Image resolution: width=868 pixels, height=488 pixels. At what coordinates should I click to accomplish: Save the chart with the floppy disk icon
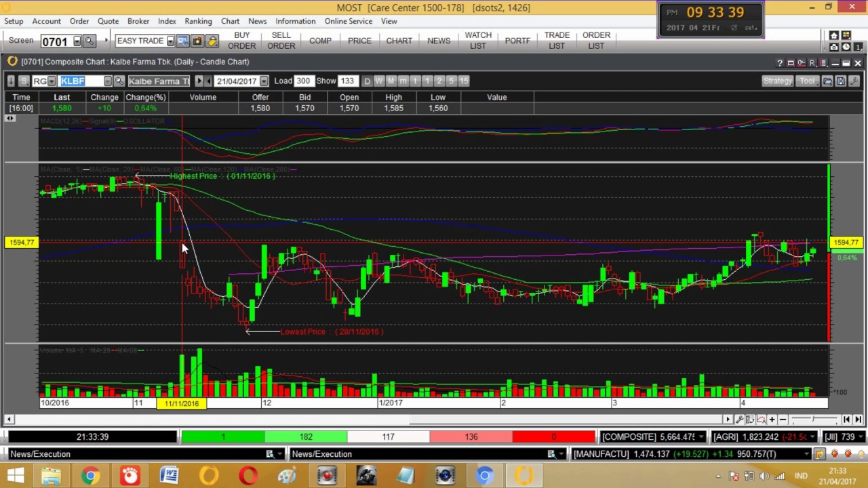[840, 81]
